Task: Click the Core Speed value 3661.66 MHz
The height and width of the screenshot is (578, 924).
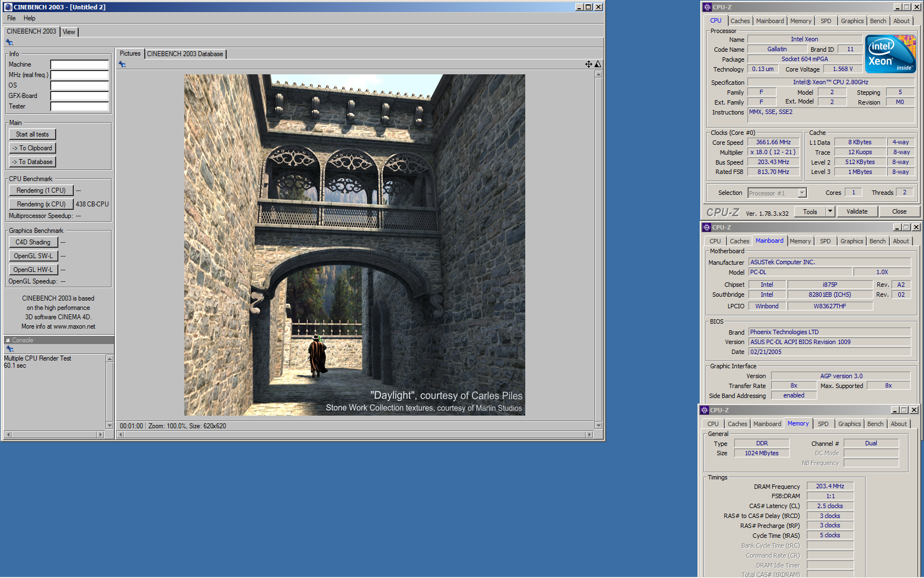Action: [773, 142]
